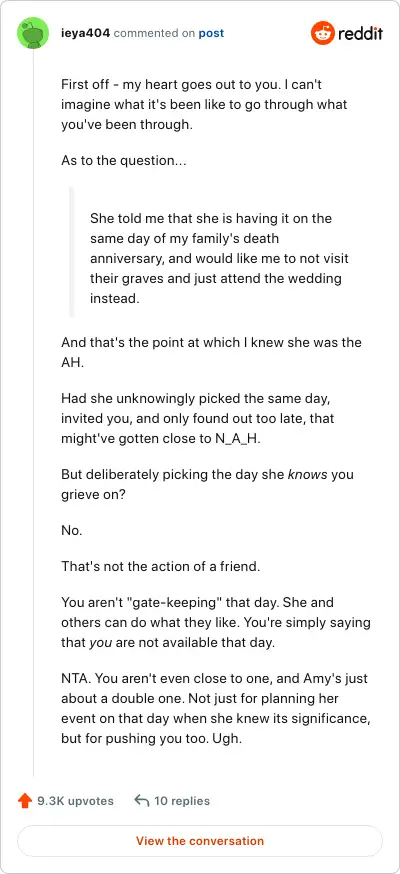Click the View the conversation button
400x874 pixels.
pyautogui.click(x=200, y=841)
